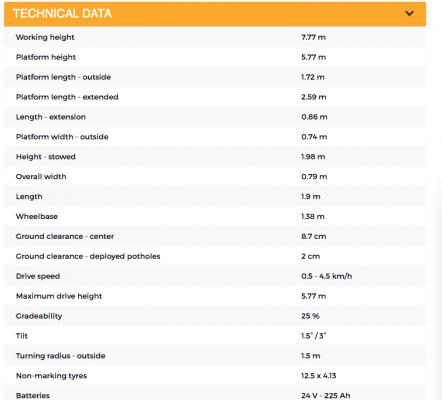Select Ground clearance - deployed potholes label
The height and width of the screenshot is (400, 442).
coord(88,256)
